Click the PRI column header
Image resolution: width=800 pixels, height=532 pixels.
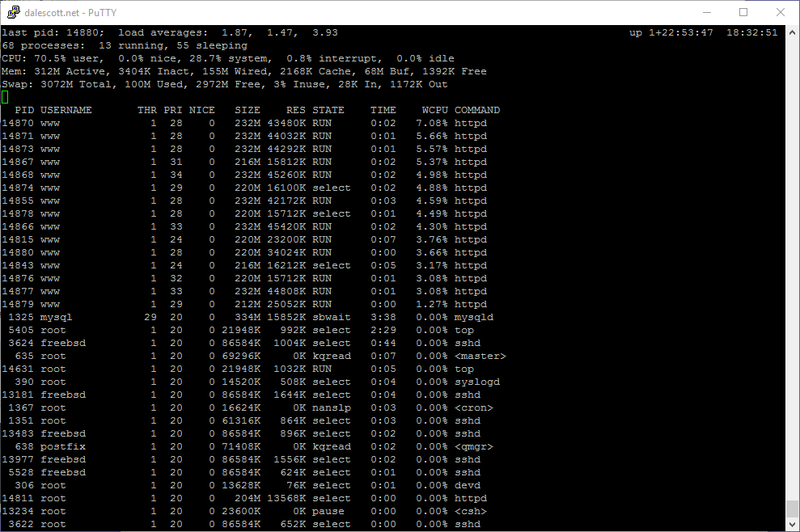tap(173, 110)
